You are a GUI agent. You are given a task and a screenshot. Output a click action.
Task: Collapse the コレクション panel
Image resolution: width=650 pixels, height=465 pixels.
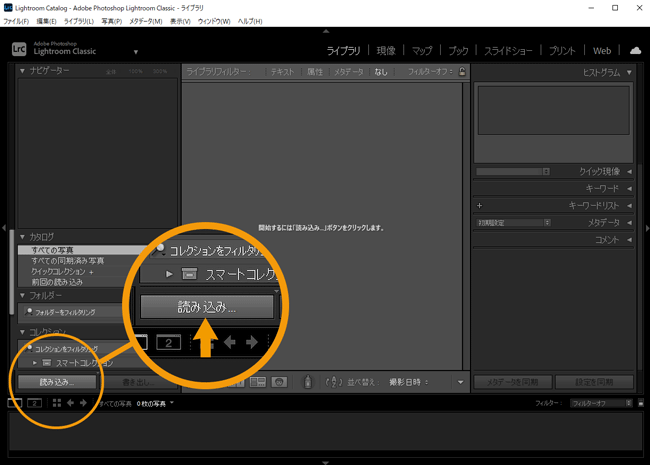[22, 332]
